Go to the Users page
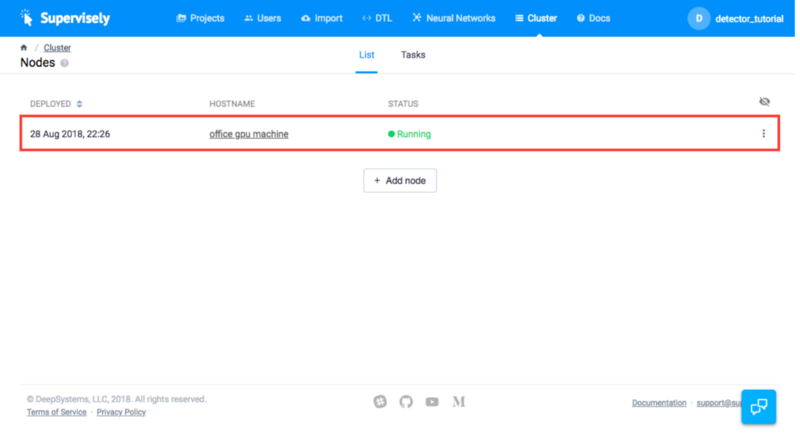Viewport: 800px width, 448px height. click(262, 18)
